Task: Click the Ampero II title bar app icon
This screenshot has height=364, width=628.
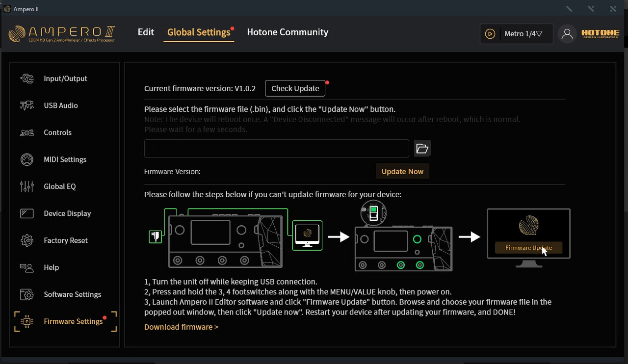Action: pyautogui.click(x=7, y=9)
